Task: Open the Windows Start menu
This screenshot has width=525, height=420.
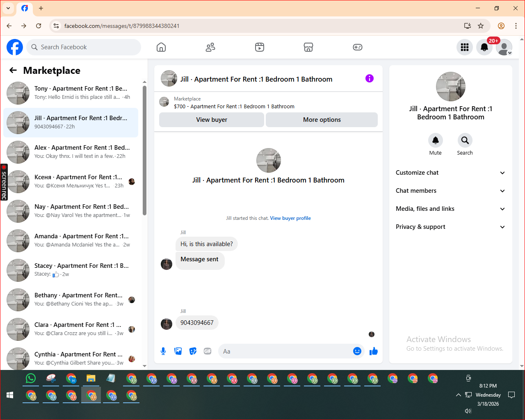Action: [10, 395]
